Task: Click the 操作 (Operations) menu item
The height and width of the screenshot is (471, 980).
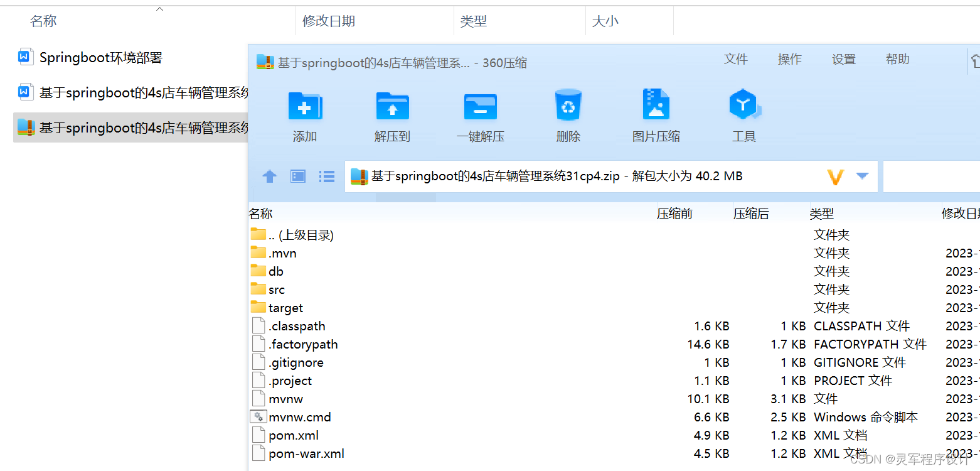Action: [789, 59]
